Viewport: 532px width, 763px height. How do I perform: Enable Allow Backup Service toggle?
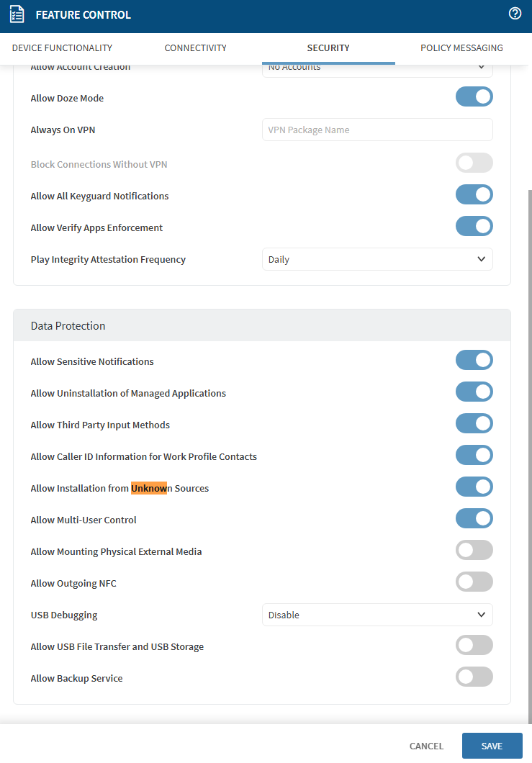474,677
